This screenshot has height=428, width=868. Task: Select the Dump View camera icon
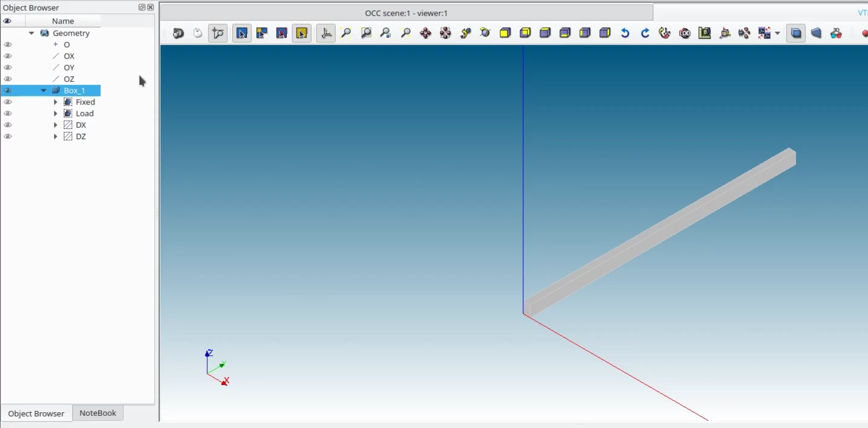coord(179,33)
